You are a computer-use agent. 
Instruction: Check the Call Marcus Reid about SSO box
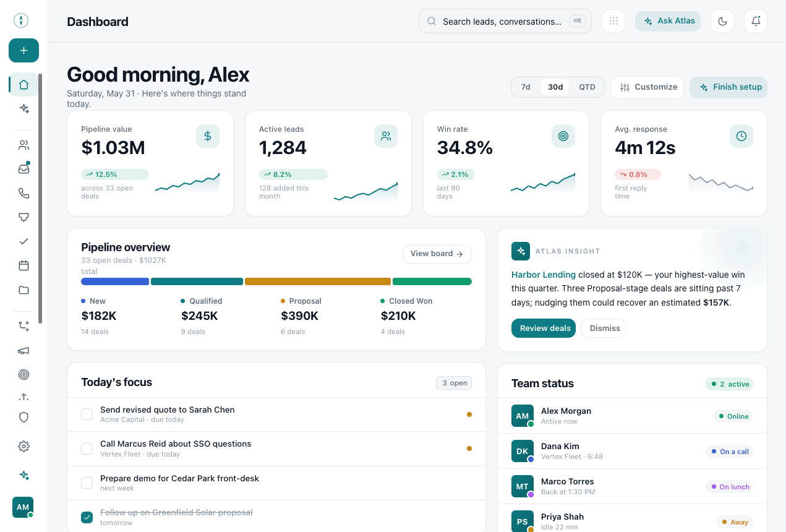pos(87,448)
